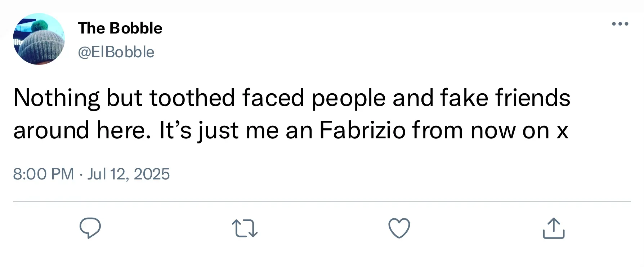Click the word "toothed" in the tweet
Image resolution: width=644 pixels, height=267 pixels.
coord(192,98)
